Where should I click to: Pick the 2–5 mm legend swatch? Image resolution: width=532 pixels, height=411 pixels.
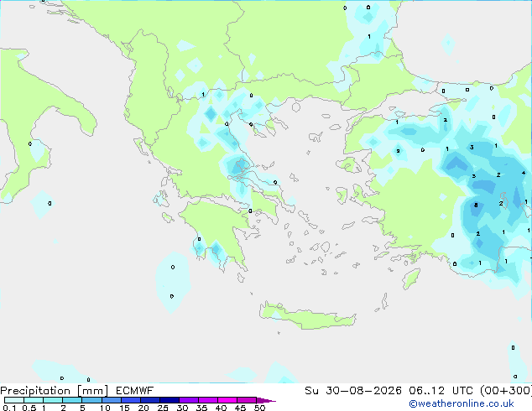(72, 400)
